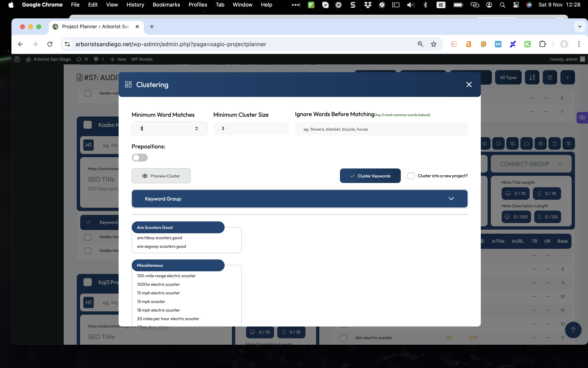Click the group save disk icon in toolbar
Screen dimensions: 588x368
click(x=569, y=144)
